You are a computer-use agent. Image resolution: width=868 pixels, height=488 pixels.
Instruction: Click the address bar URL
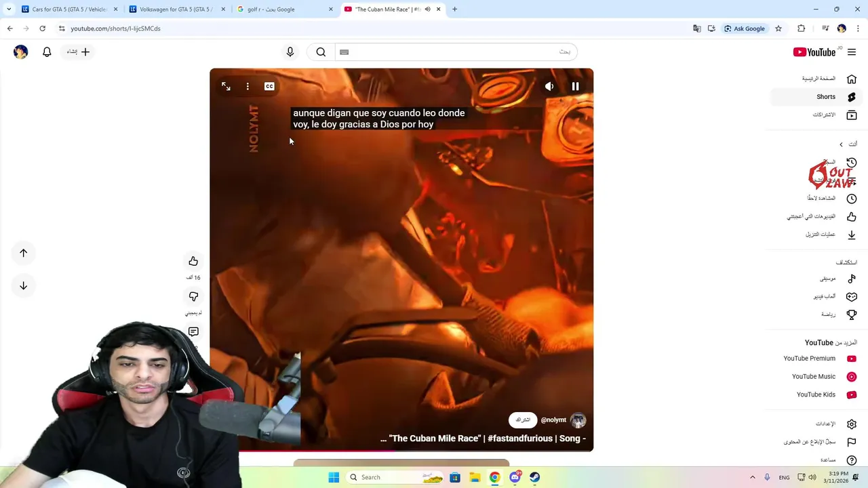[x=115, y=28]
